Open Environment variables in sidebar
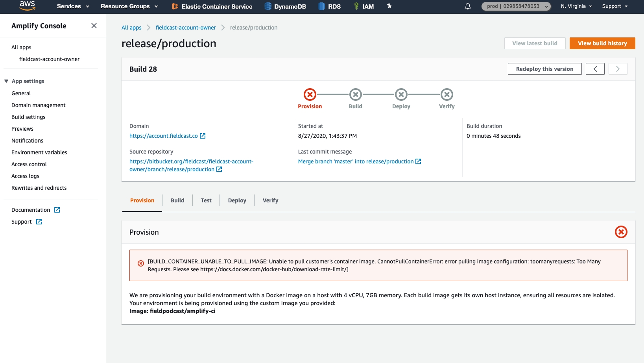The width and height of the screenshot is (644, 363). (x=39, y=152)
